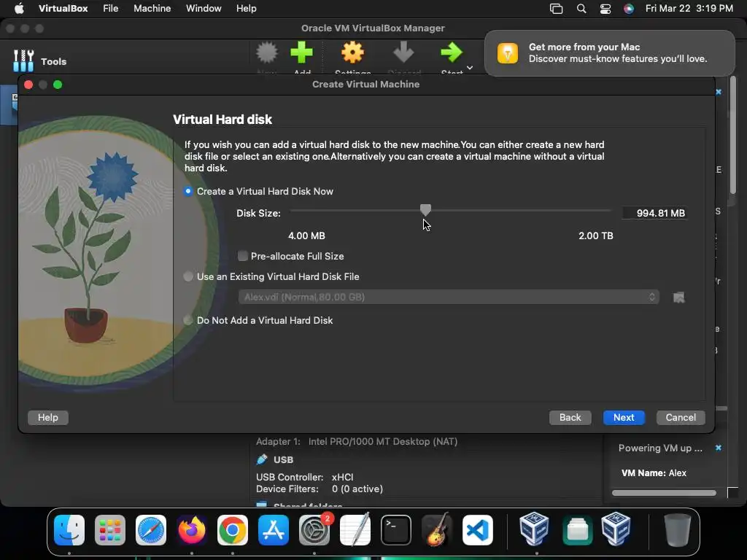Image resolution: width=747 pixels, height=560 pixels.
Task: Open the Get more from your Mac notification
Action: pos(609,52)
